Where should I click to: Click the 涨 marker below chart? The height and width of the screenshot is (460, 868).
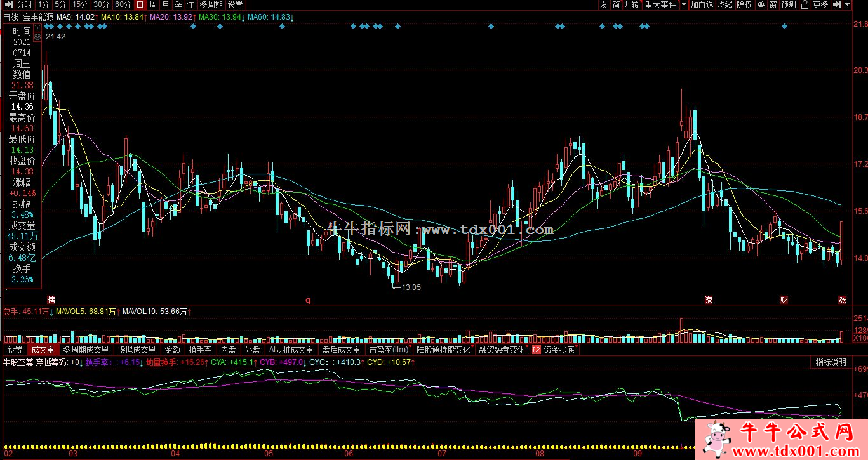coord(842,299)
